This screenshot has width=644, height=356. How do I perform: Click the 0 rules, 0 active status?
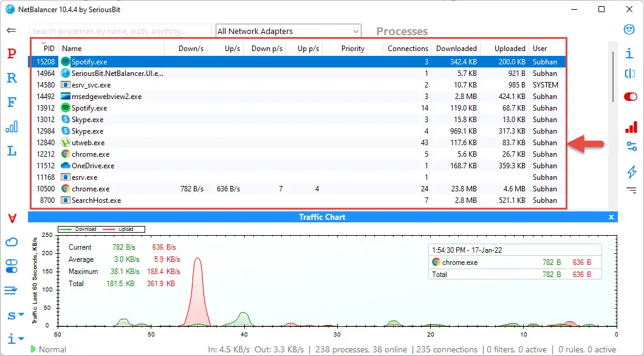coord(587,349)
